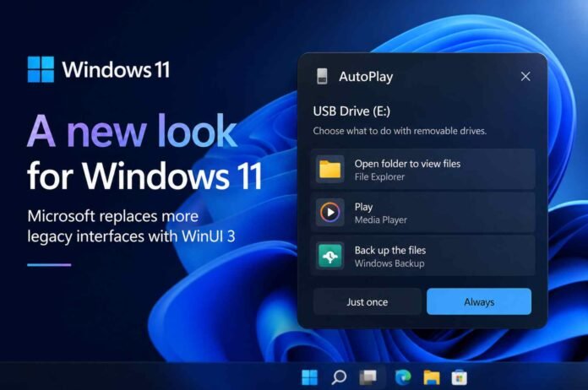Viewport: 588px width, 390px height.
Task: Close the AutoPlay dialog with the X
Action: (525, 77)
